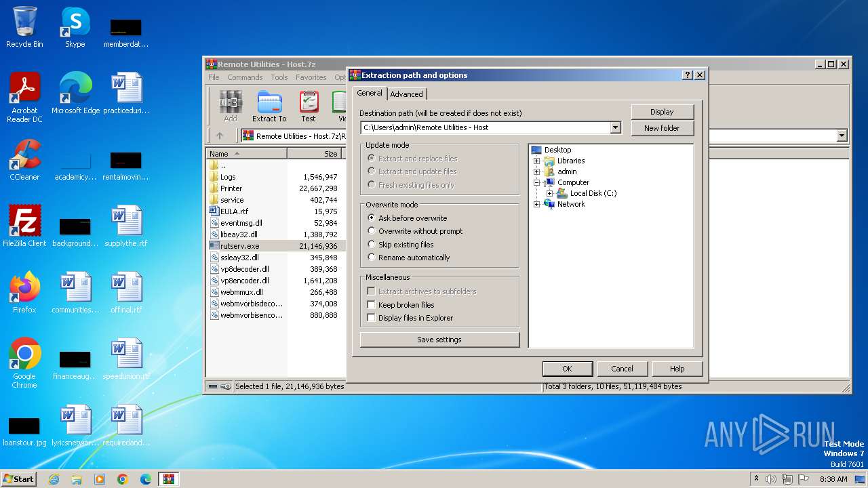Collapse Computer node in folder tree
868x488 pixels.
[537, 182]
